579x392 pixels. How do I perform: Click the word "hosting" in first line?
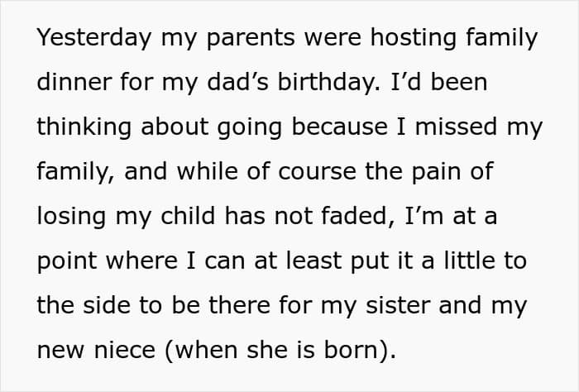tap(414, 38)
